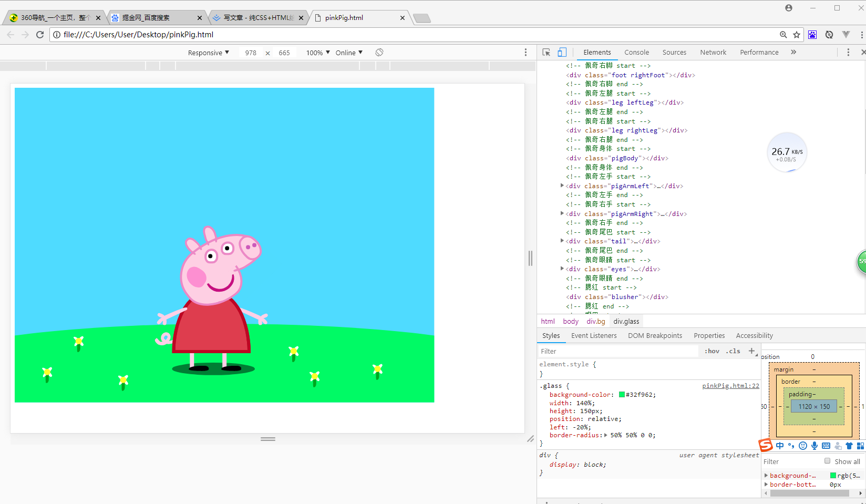Switch to the Performance tab
This screenshot has height=504, width=866.
759,53
